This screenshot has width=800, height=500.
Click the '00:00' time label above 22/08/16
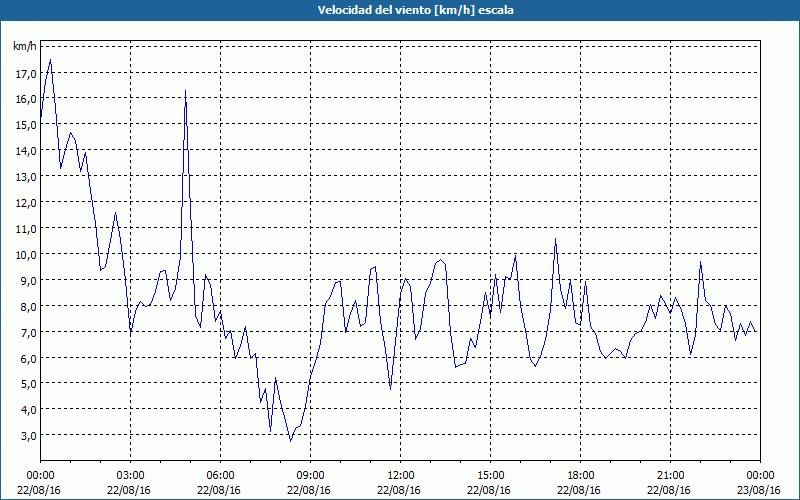coord(40,476)
